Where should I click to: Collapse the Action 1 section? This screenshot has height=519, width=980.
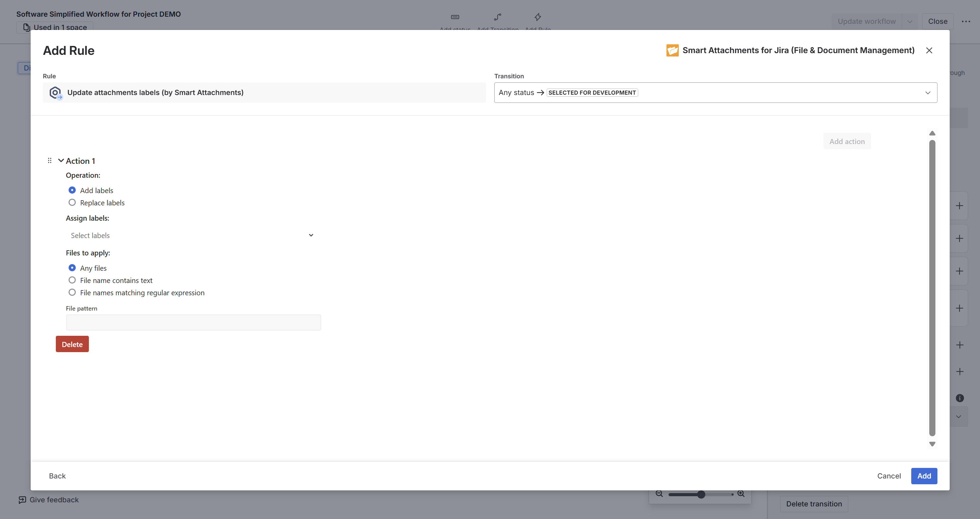61,161
